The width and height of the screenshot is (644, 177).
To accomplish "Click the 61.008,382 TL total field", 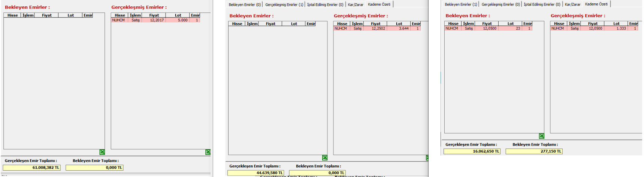I will (x=32, y=168).
